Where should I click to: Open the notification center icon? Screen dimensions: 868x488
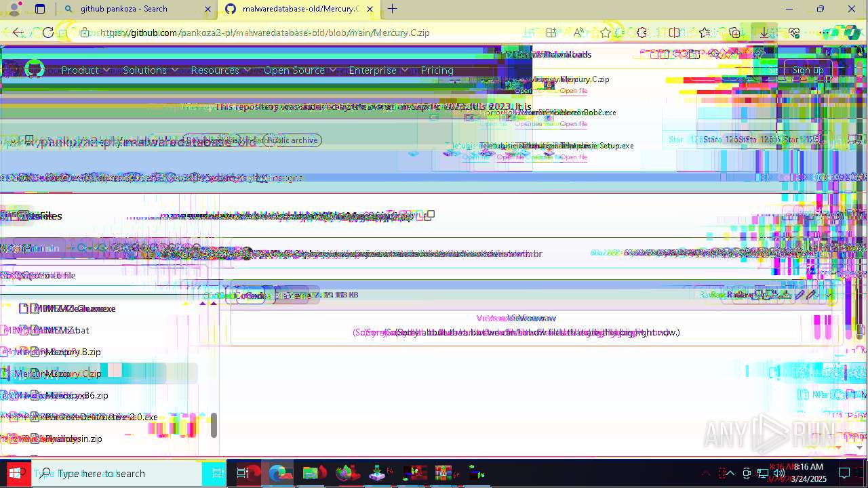point(844,473)
